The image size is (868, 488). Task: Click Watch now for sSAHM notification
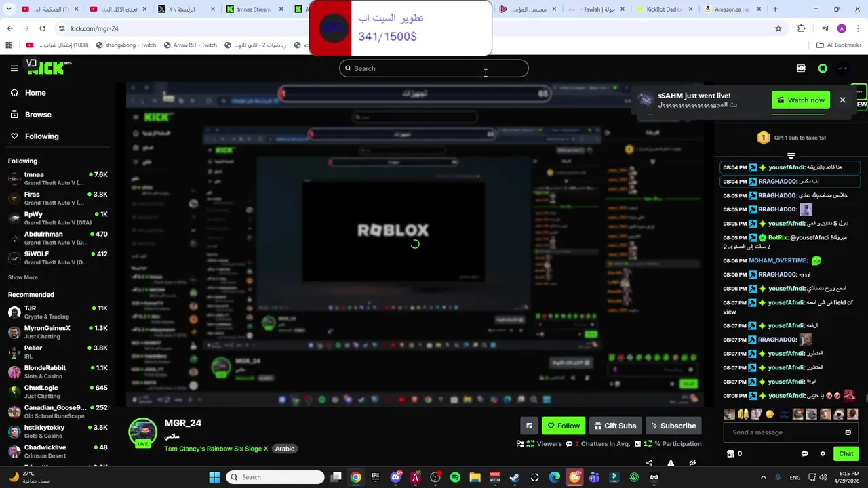(x=801, y=100)
